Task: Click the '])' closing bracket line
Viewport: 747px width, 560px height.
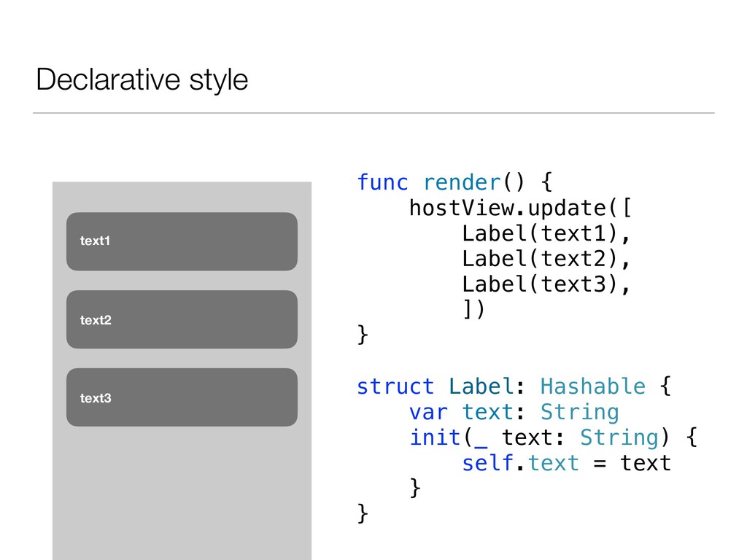Action: pyautogui.click(x=473, y=309)
